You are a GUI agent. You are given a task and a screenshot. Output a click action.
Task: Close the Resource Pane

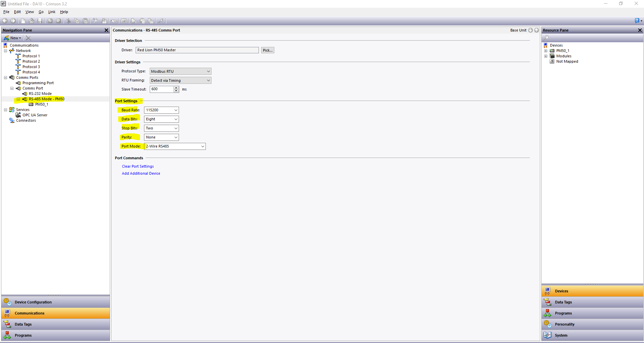[640, 30]
